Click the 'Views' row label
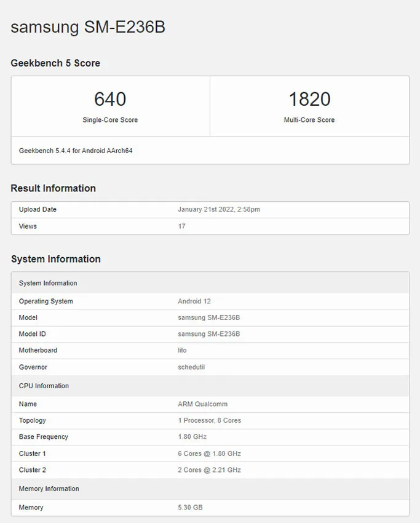420x523 pixels. 28,226
